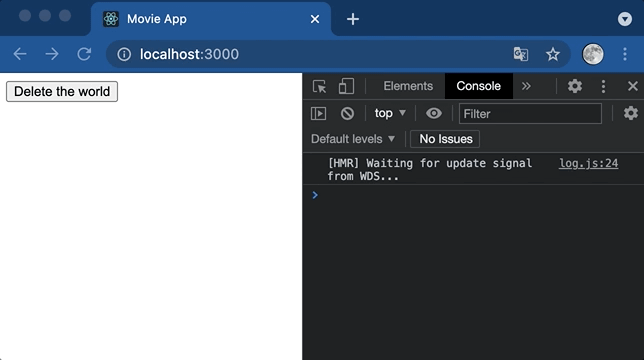This screenshot has height=360, width=644.
Task: Open console settings gear
Action: click(630, 113)
